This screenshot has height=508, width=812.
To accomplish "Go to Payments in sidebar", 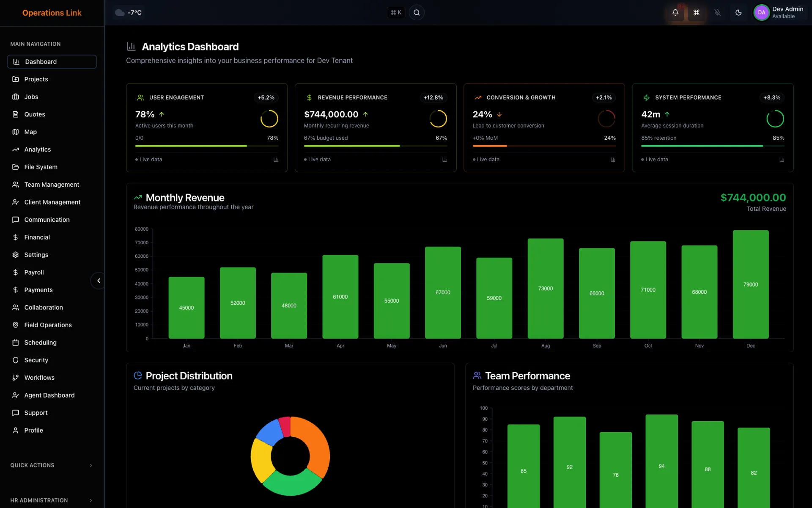I will 52,290.
